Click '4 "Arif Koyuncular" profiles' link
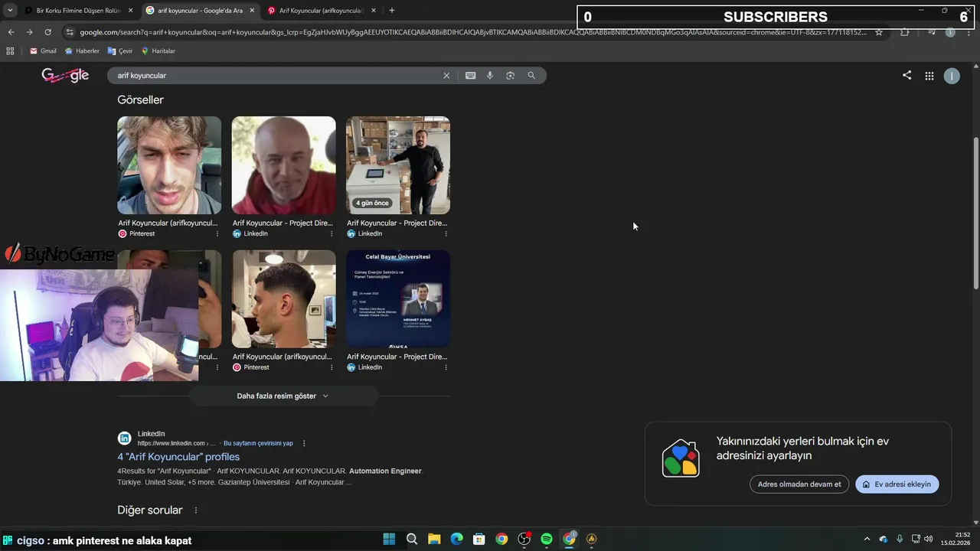This screenshot has width=980, height=551. [178, 457]
